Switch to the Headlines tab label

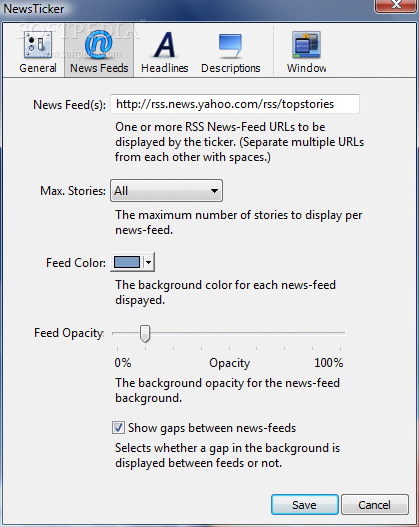pyautogui.click(x=165, y=68)
